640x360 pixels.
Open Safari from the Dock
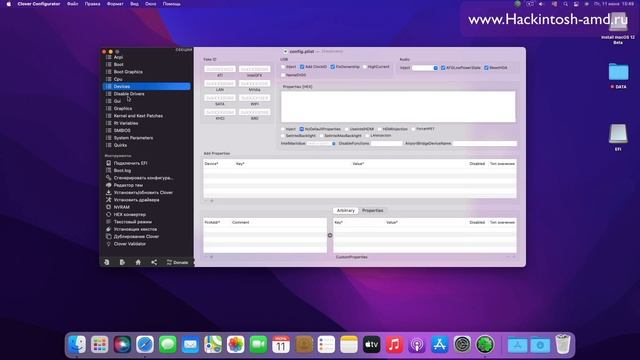[x=145, y=344]
